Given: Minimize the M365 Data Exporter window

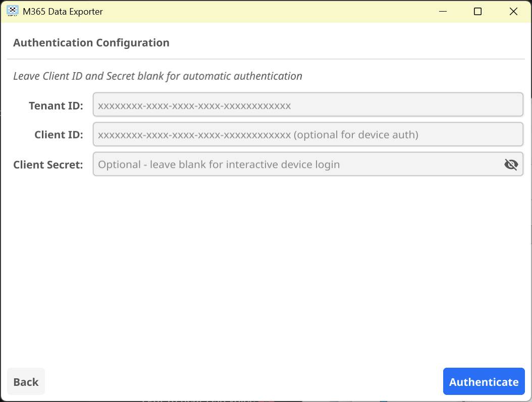Looking at the screenshot, I should pyautogui.click(x=443, y=11).
